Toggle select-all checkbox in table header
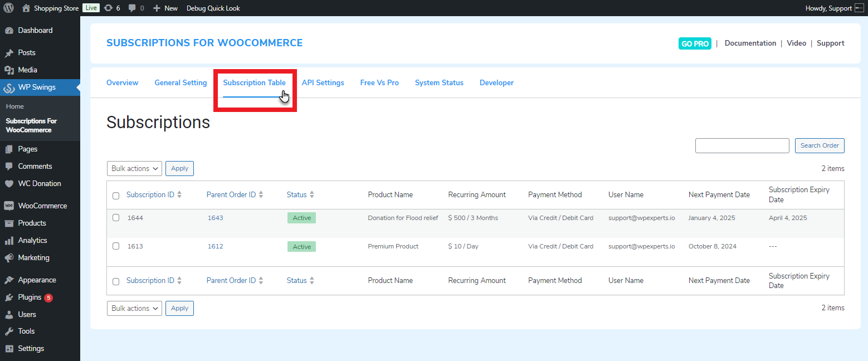 (x=116, y=196)
